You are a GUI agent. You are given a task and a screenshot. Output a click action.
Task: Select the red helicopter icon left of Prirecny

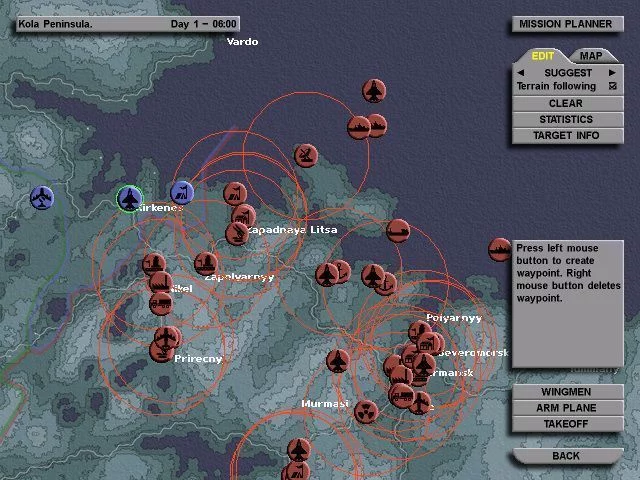tap(161, 352)
